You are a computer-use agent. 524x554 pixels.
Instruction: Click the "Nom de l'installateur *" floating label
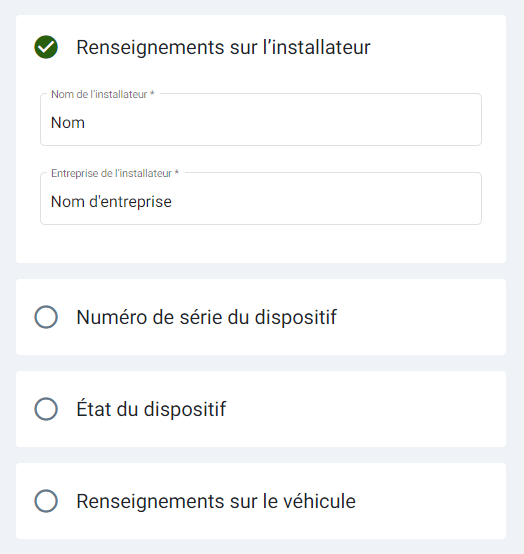coord(103,94)
